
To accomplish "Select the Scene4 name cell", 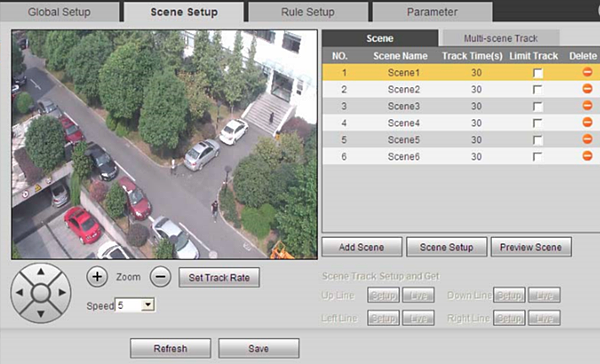I will click(404, 123).
